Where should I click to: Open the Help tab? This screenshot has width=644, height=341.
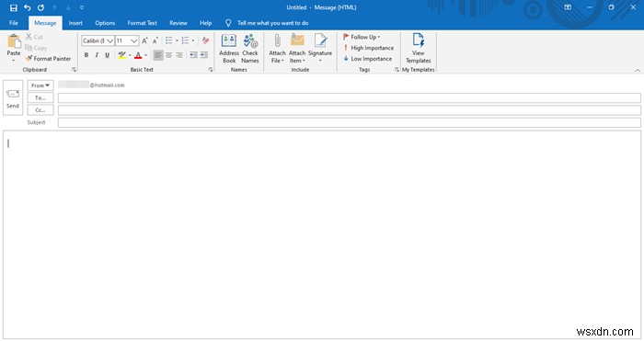coord(205,23)
